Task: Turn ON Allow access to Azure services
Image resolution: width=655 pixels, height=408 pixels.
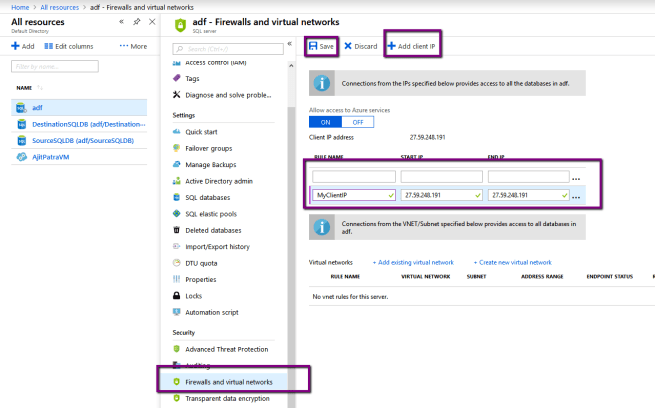Action: (x=326, y=122)
